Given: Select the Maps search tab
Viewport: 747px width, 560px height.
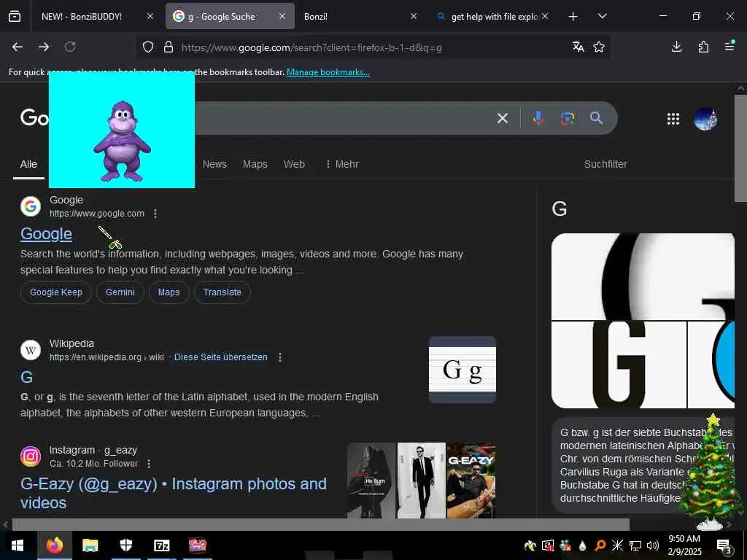Looking at the screenshot, I should pyautogui.click(x=255, y=164).
